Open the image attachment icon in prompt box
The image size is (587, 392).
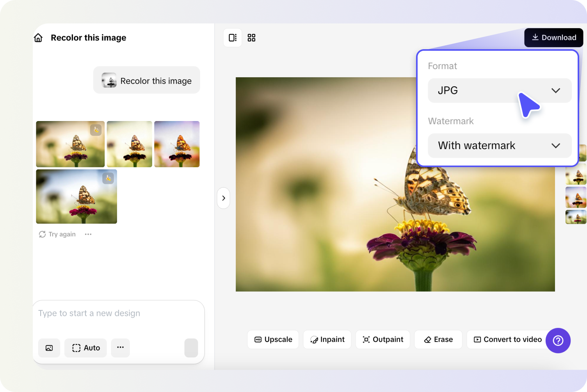49,347
